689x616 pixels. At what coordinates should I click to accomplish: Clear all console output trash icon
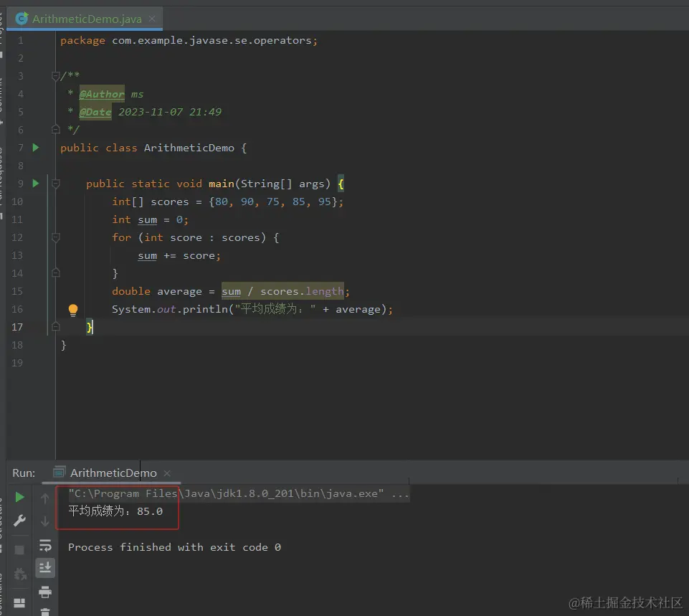point(45,612)
